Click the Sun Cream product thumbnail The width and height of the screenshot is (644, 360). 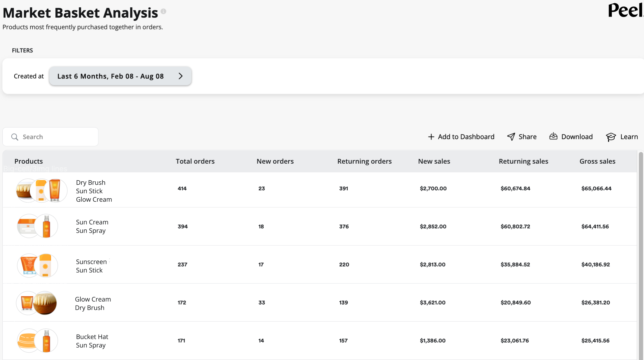(x=28, y=226)
